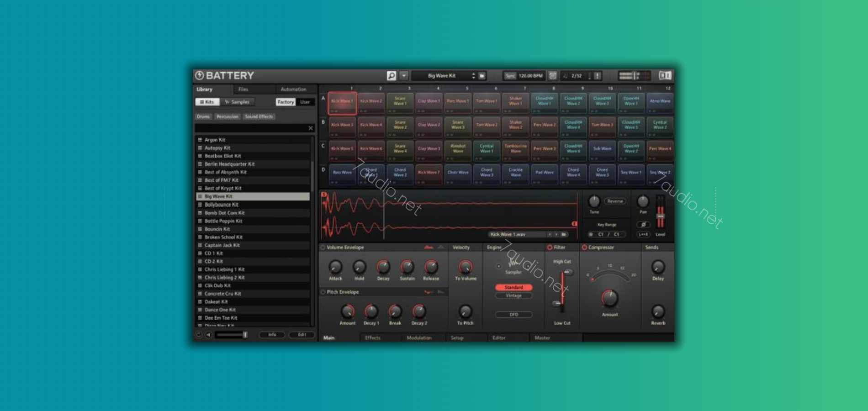This screenshot has height=411, width=868.
Task: Enable the Volume Envelope power toggle
Action: [x=323, y=248]
